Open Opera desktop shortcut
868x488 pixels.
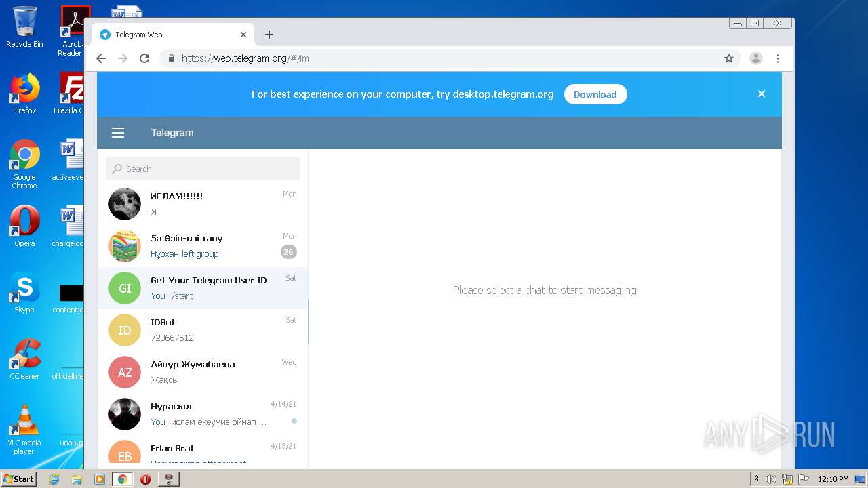[x=24, y=226]
